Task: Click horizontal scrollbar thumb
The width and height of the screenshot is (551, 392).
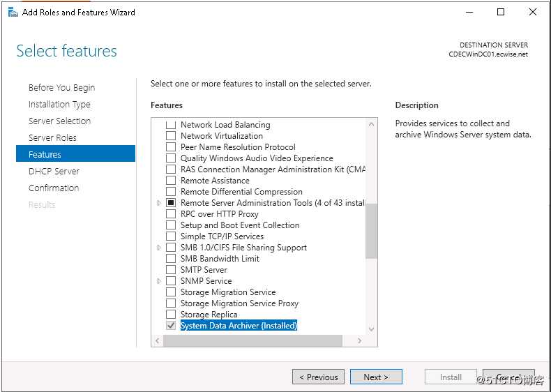Action: click(x=252, y=340)
